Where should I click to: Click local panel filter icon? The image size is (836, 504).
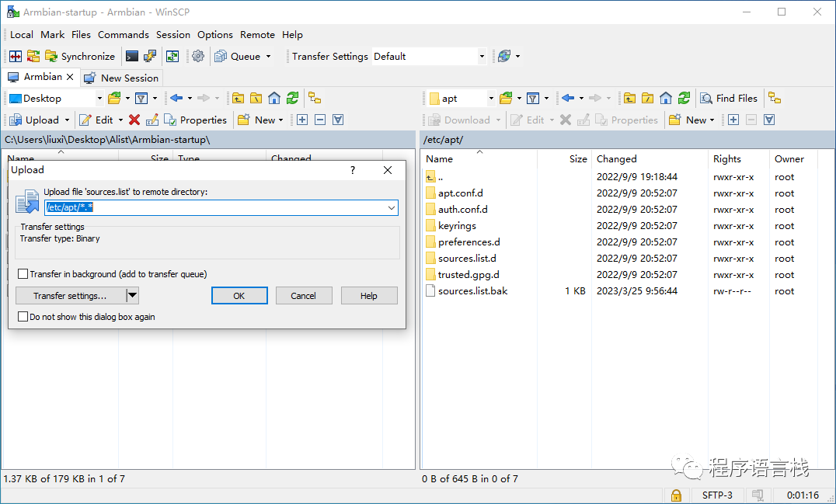[141, 98]
